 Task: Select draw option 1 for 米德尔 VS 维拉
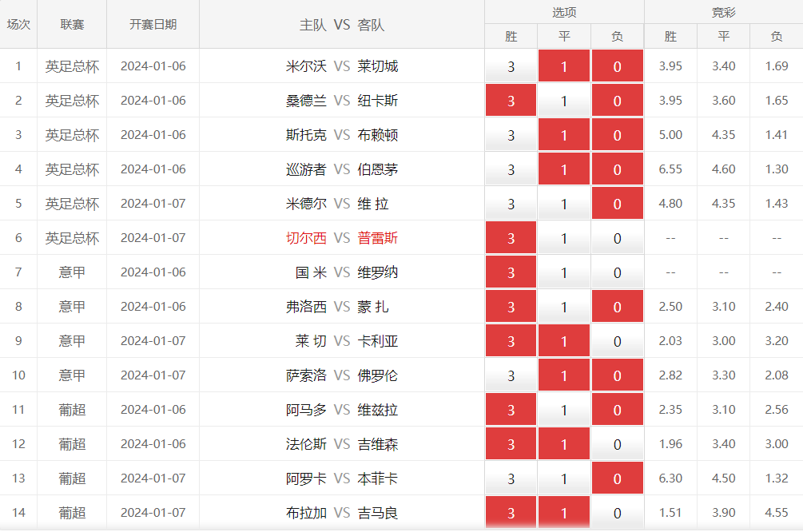[x=564, y=203]
